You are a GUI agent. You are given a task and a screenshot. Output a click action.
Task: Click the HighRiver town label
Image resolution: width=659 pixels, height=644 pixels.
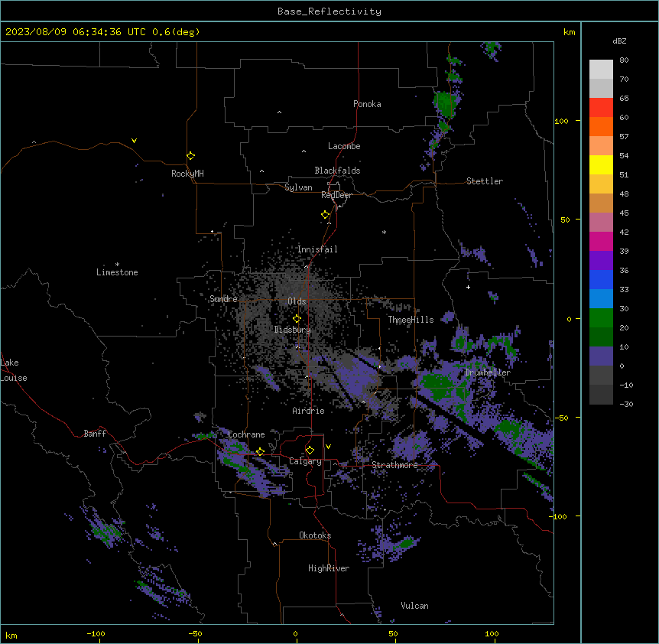point(329,568)
